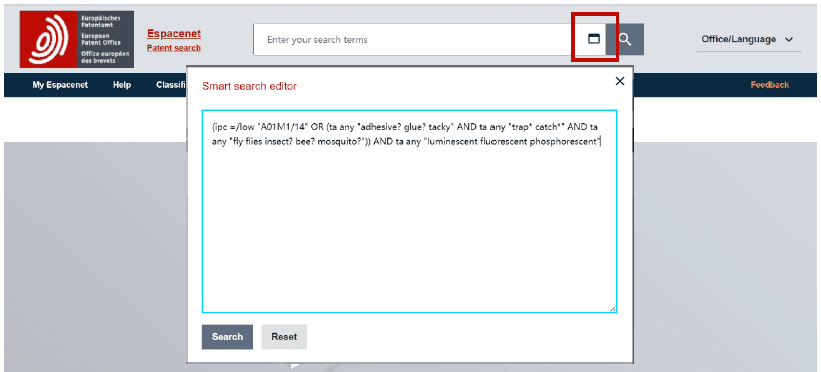Run the query with the Search button
The width and height of the screenshot is (821, 372).
click(x=227, y=337)
